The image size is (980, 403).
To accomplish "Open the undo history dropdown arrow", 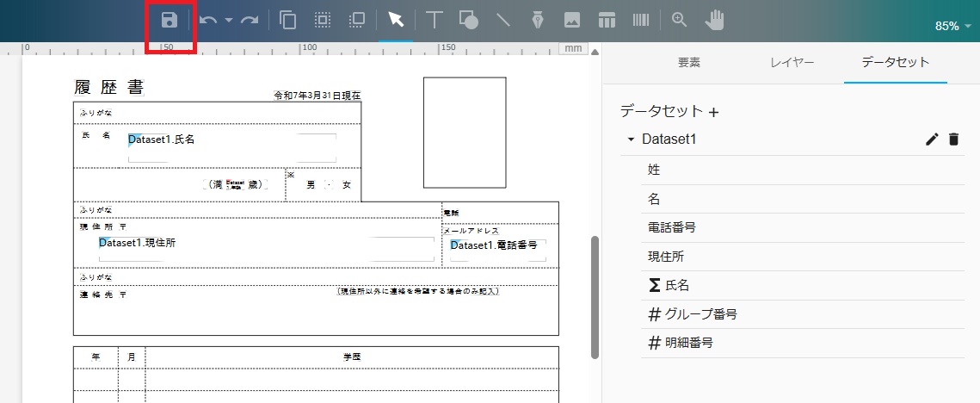I will click(229, 21).
